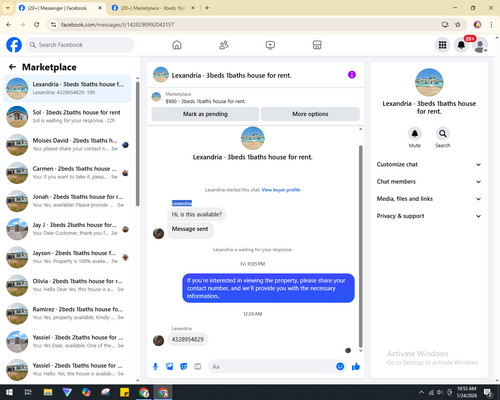Open Sol 3beds 2baths conversation

[68, 117]
